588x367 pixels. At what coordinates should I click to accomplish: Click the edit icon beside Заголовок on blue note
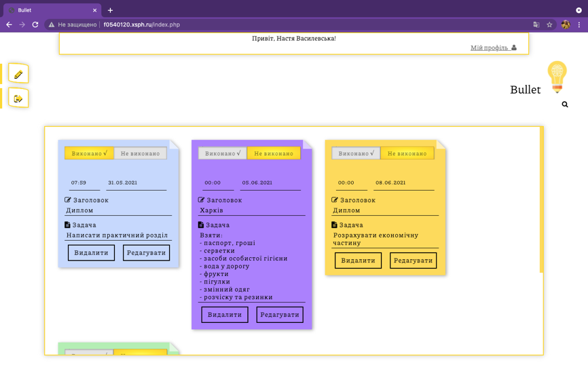[x=67, y=200]
